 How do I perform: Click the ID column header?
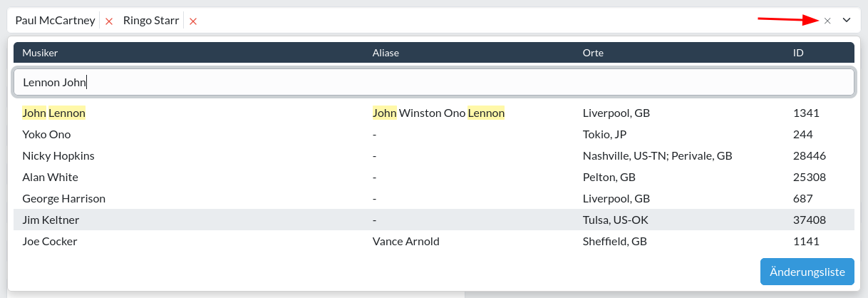tap(799, 53)
